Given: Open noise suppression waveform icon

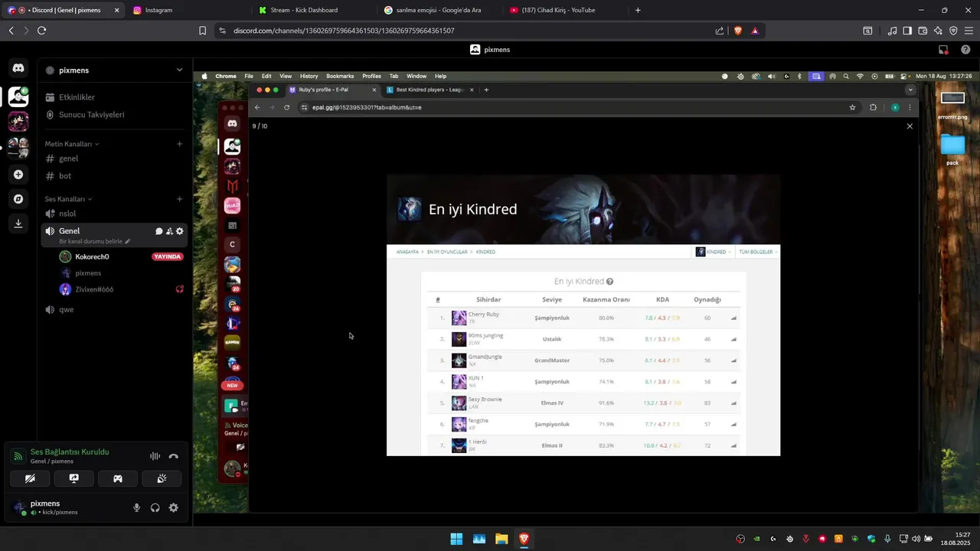Looking at the screenshot, I should 155,456.
